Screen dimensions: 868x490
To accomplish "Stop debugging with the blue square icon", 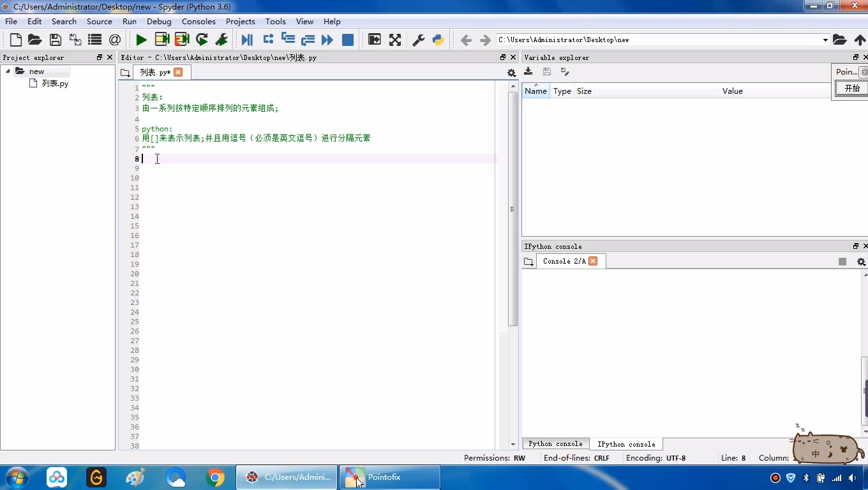I will pyautogui.click(x=348, y=40).
